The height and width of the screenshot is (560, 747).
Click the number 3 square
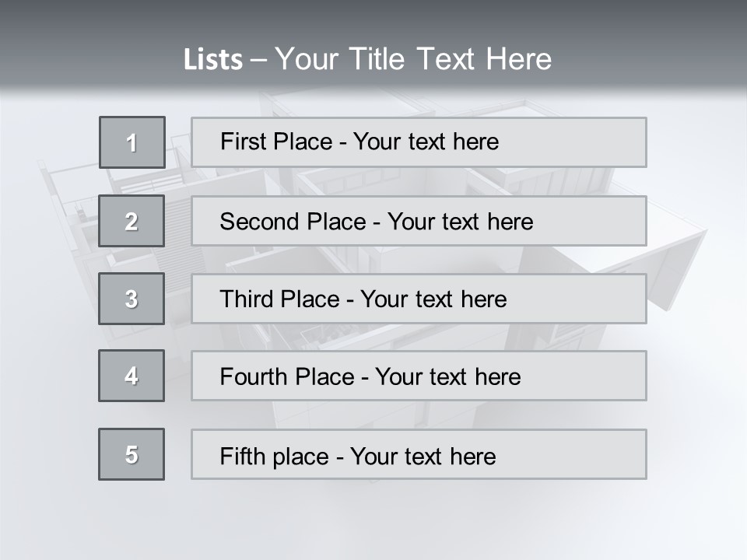[132, 299]
